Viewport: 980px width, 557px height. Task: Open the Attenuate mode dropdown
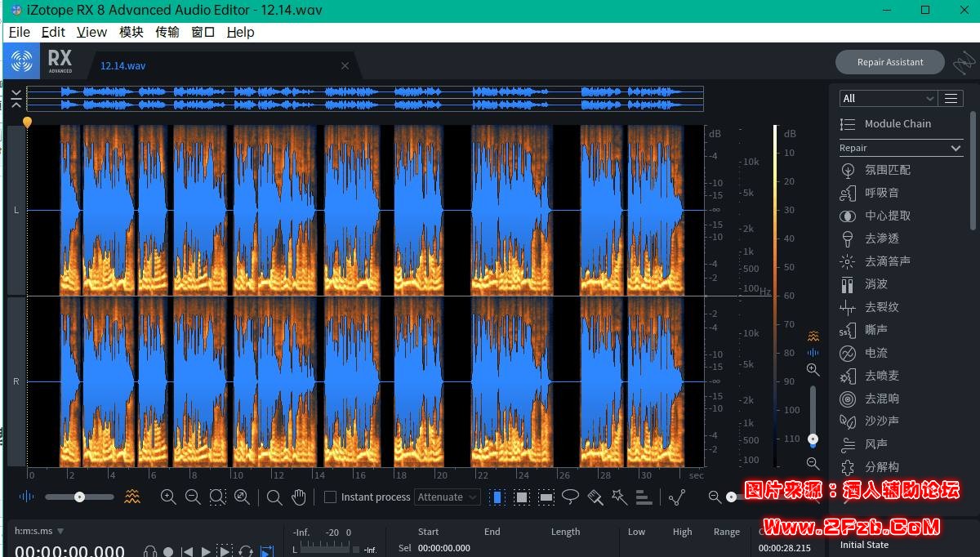pyautogui.click(x=448, y=497)
